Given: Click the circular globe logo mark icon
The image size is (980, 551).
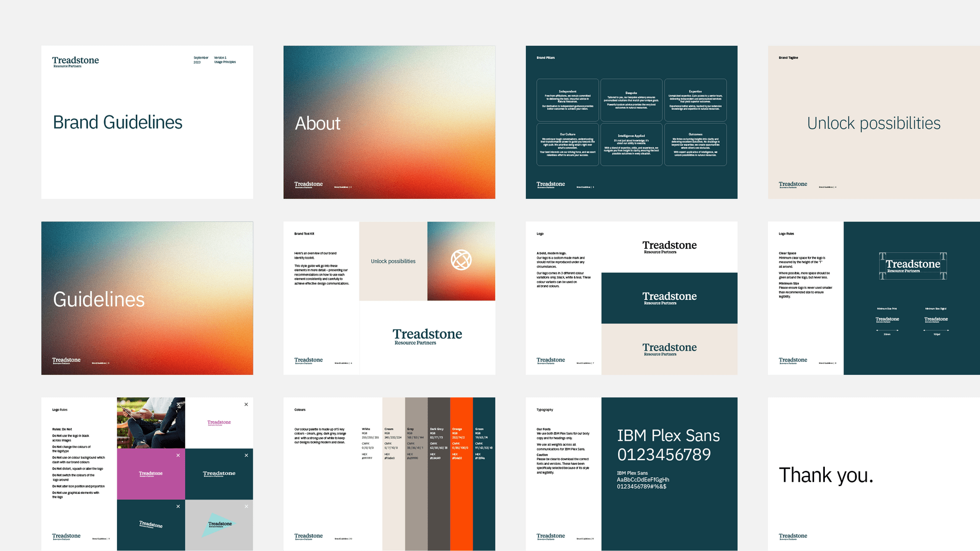Looking at the screenshot, I should tap(461, 260).
